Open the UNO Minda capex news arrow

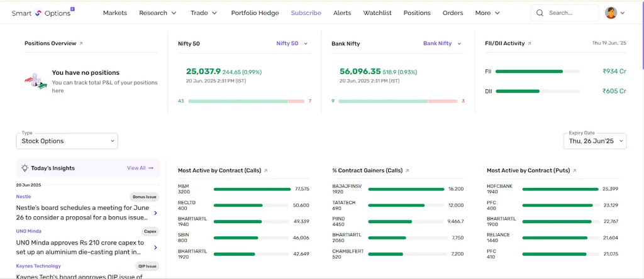(155, 248)
